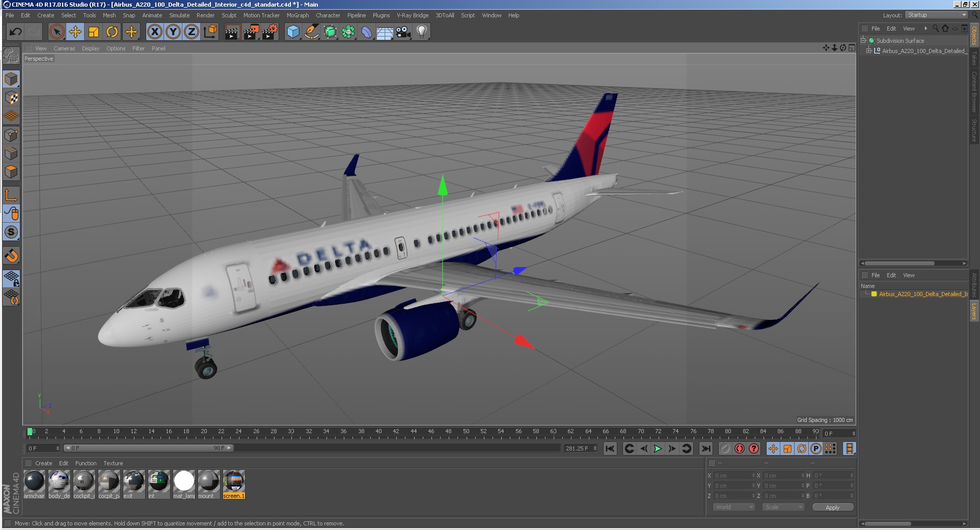Switch to Edges mode in left palette

11,153
